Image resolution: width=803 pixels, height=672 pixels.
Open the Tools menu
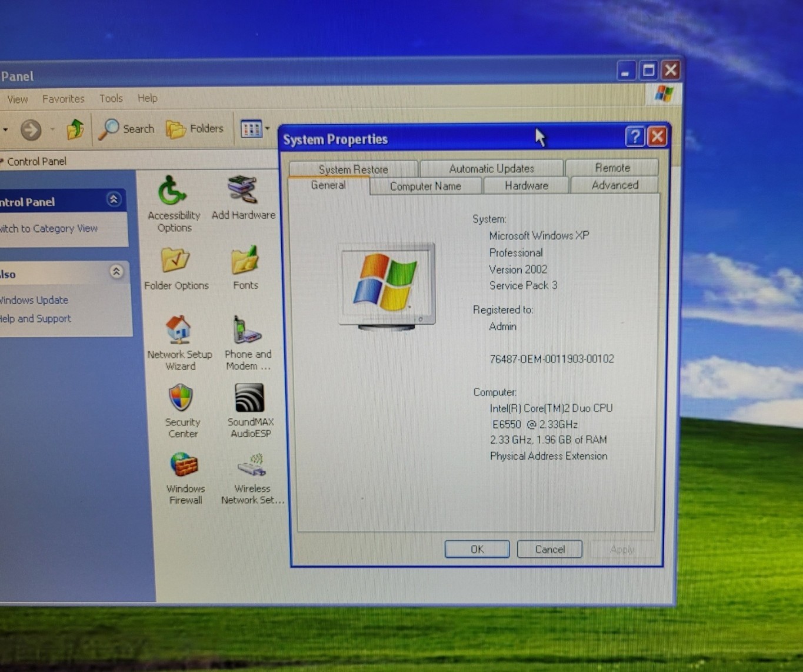pos(111,98)
